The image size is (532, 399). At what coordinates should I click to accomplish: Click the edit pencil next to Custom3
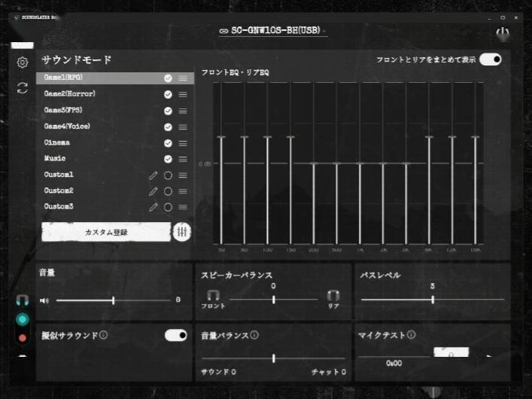point(154,207)
